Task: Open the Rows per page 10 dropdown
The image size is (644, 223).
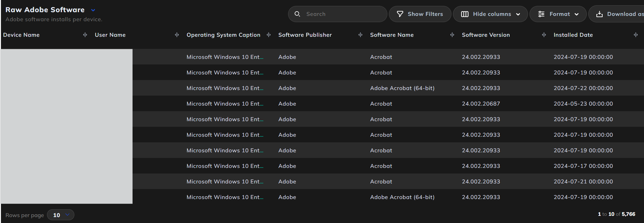Action: 61,215
